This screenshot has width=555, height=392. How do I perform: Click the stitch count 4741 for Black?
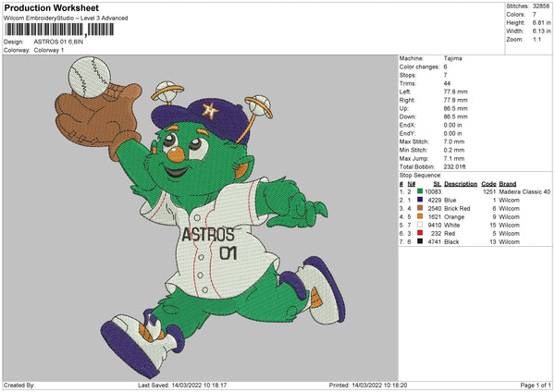[435, 242]
